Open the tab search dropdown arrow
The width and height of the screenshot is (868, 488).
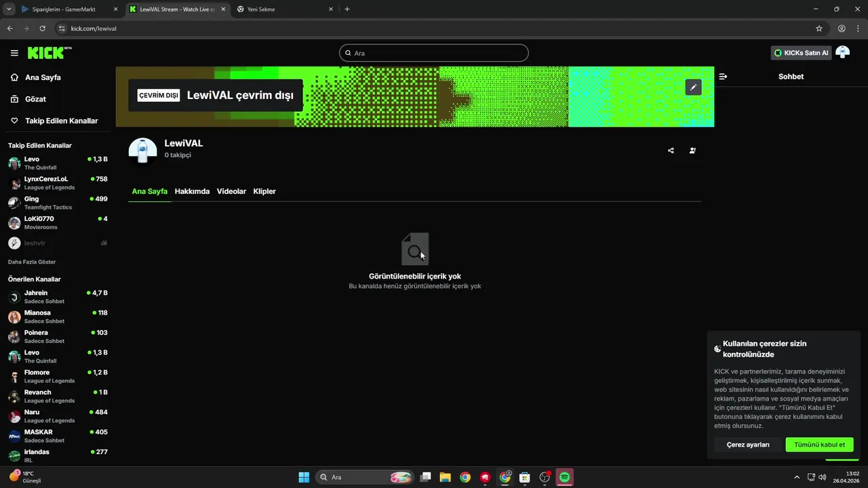coord(9,9)
